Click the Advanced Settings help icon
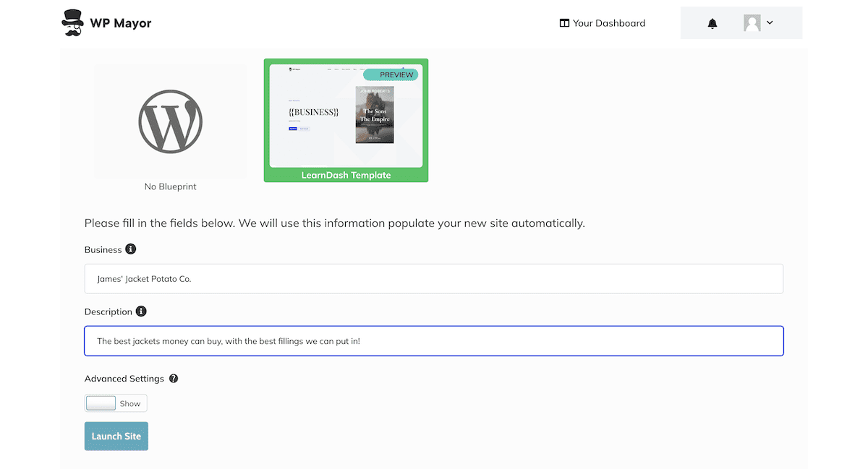868x469 pixels. coord(174,379)
